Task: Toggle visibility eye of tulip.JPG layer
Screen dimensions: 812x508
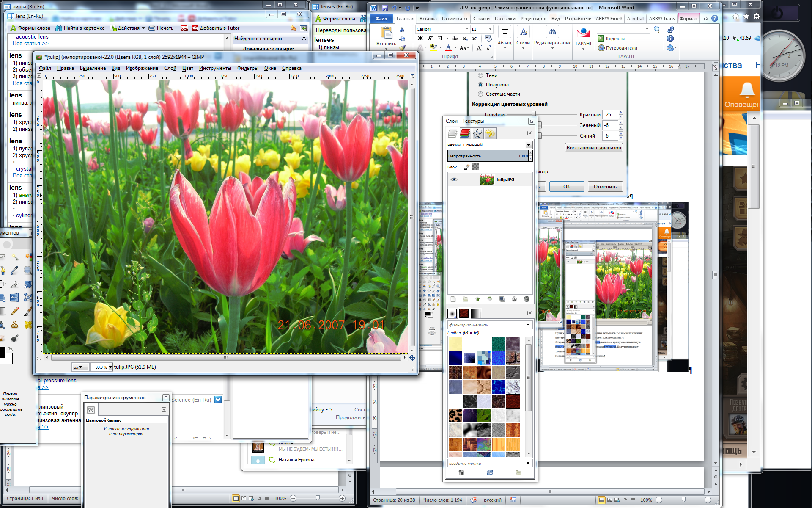Action: tap(454, 179)
